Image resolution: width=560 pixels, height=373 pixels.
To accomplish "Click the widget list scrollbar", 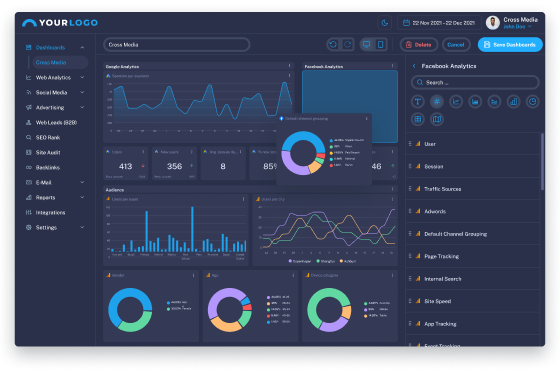I will click(542, 161).
